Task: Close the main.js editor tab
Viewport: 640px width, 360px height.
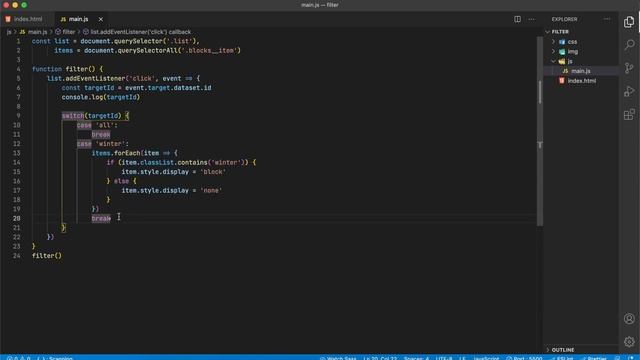Action: [100, 19]
